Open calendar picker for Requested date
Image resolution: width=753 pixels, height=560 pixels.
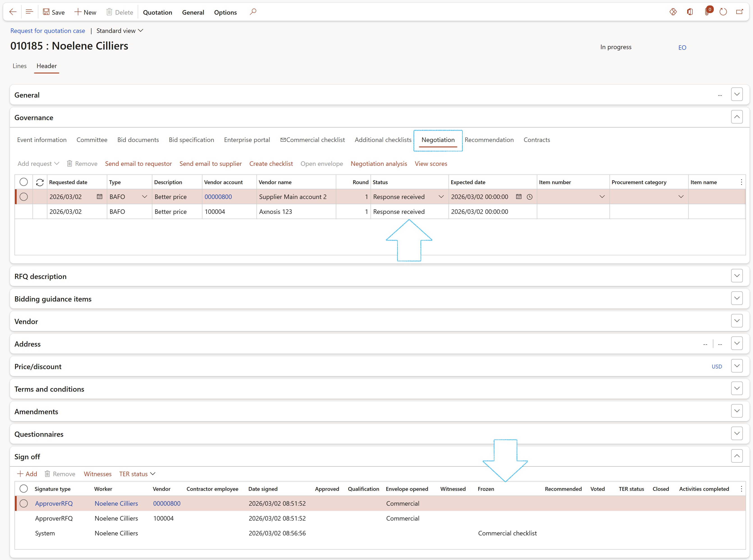click(99, 197)
